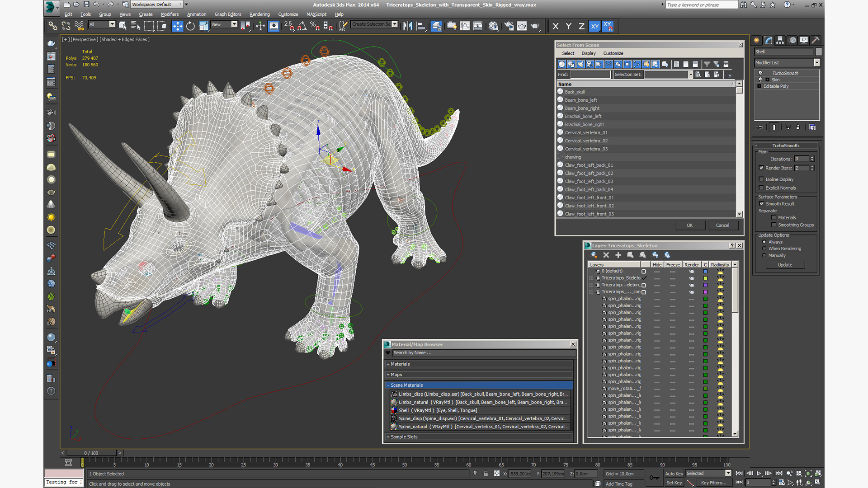Click the teapot Render Production icon
The width and height of the screenshot is (868, 488).
(x=535, y=26)
